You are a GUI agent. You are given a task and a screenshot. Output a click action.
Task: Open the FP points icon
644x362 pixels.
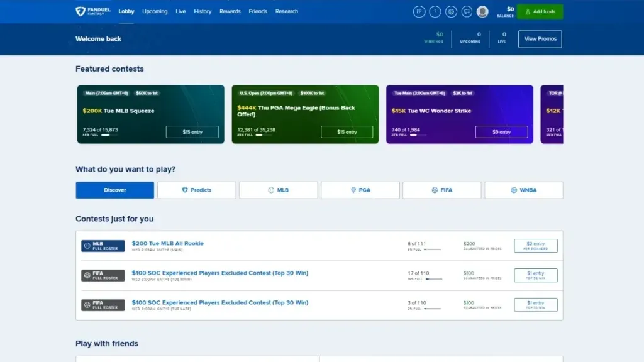click(x=419, y=12)
